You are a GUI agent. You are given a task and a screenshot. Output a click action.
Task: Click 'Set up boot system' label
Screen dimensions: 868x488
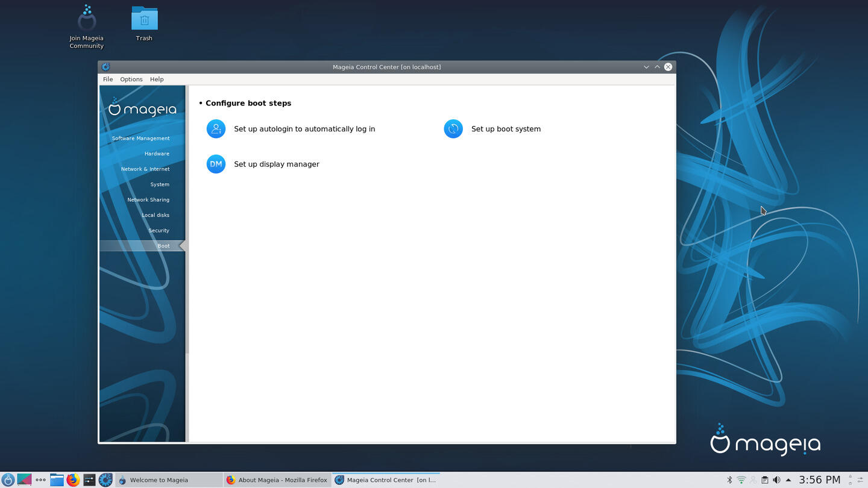pos(506,129)
